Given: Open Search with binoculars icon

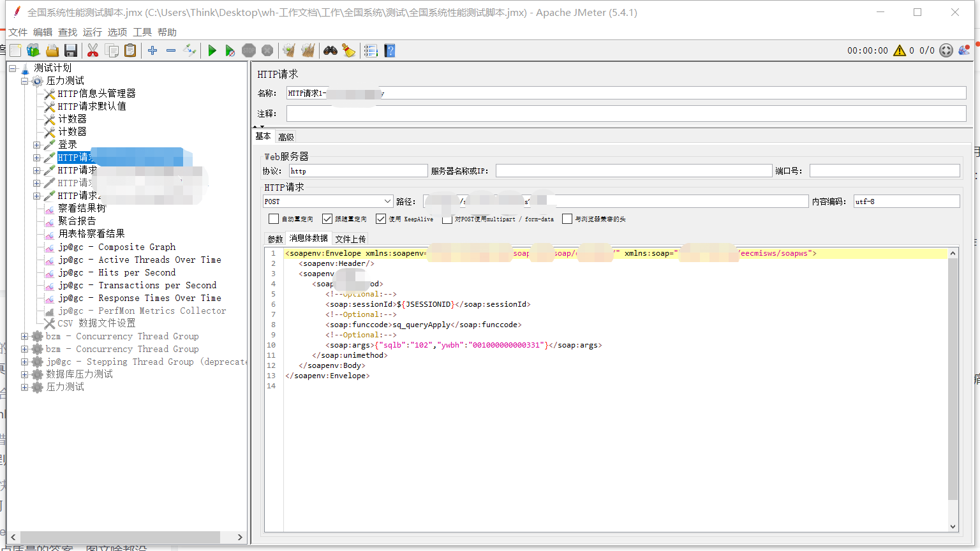Looking at the screenshot, I should (330, 50).
